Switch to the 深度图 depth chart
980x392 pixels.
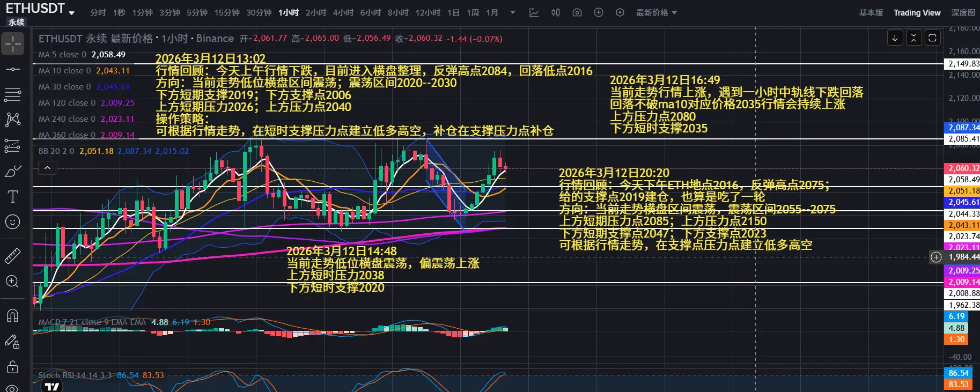(963, 12)
